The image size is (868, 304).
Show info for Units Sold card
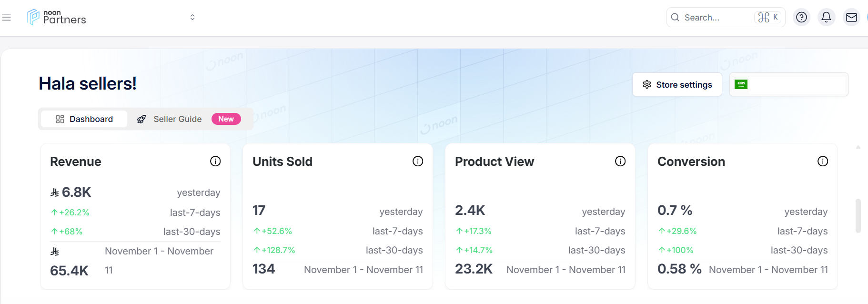click(x=418, y=162)
